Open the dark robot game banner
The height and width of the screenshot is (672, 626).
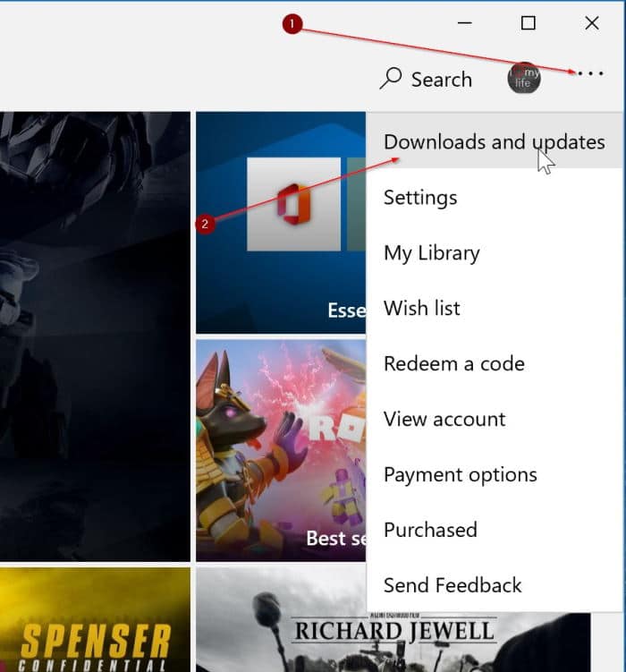[95, 336]
